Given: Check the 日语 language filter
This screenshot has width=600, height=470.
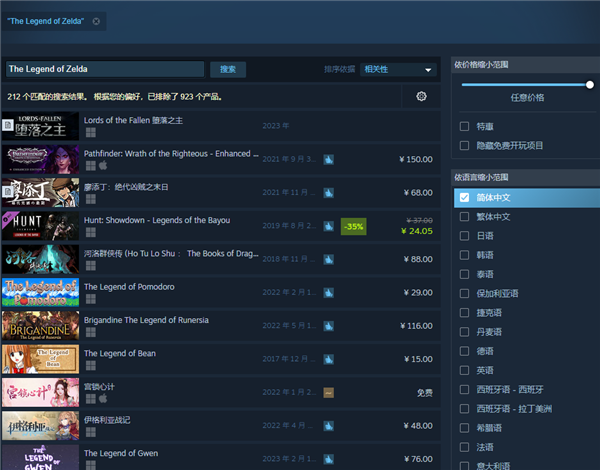Looking at the screenshot, I should coord(464,236).
